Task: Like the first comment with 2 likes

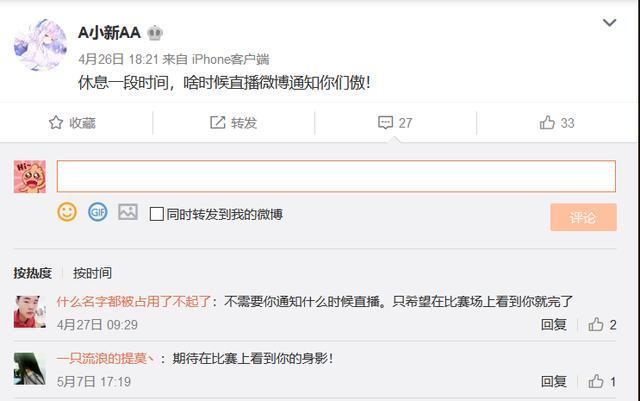Action: click(x=596, y=325)
